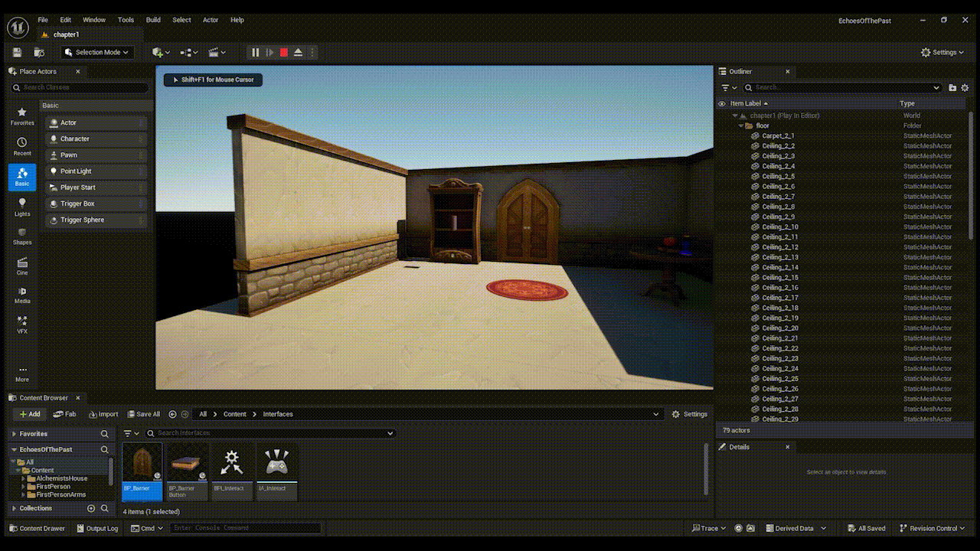Open the Content Drawer

pos(37,528)
